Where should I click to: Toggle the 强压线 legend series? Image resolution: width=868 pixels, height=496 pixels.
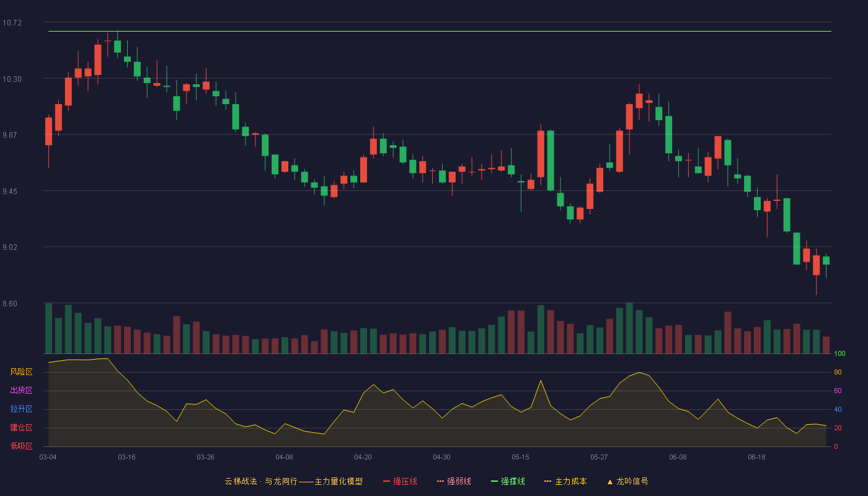pos(400,481)
